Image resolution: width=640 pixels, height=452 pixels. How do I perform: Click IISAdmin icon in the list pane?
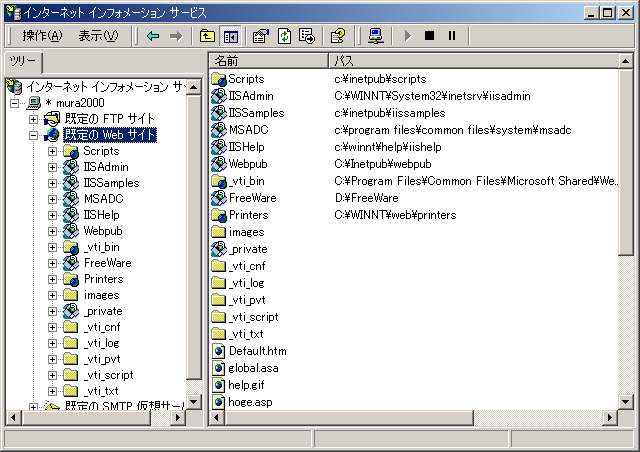click(219, 96)
